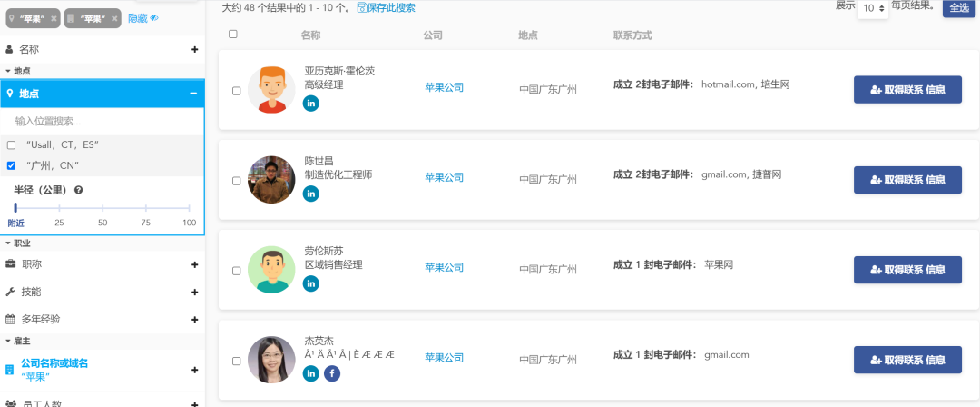Click 取得联系信息 for 亚历克斯·霍伦茨
Screen dimensions: 980x407
906,90
